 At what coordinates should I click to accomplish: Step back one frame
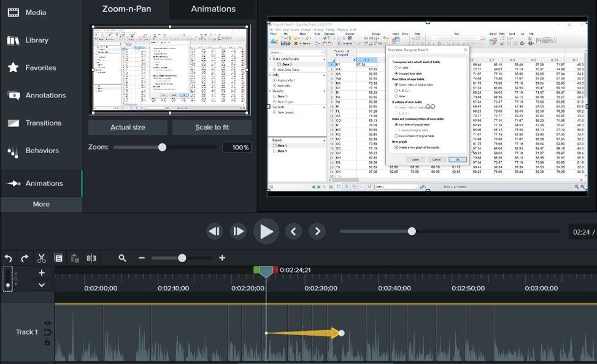click(x=214, y=231)
